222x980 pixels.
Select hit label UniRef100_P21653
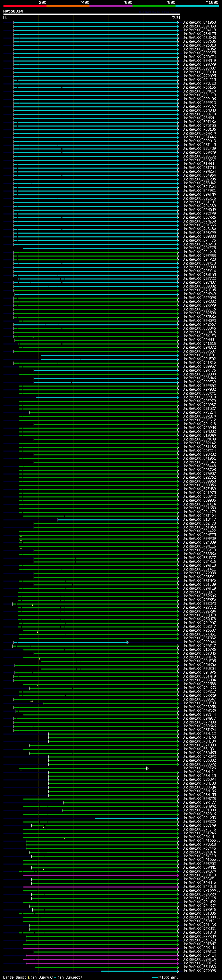click(199, 508)
